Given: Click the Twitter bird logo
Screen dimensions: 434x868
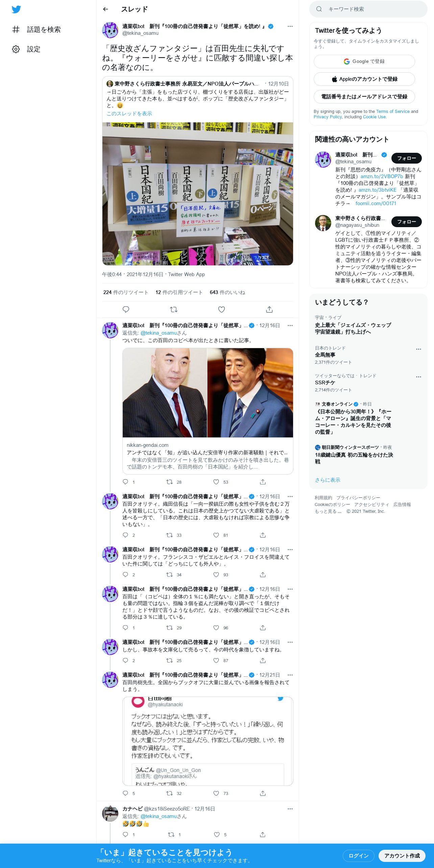Looking at the screenshot, I should pos(16,9).
